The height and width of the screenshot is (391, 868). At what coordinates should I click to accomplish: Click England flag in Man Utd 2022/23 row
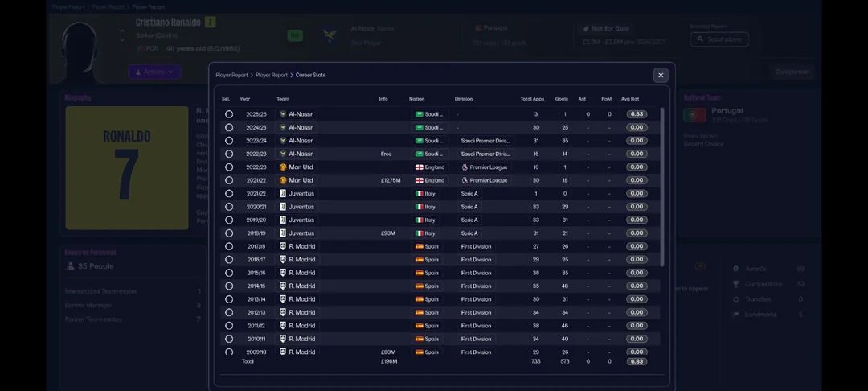(419, 167)
